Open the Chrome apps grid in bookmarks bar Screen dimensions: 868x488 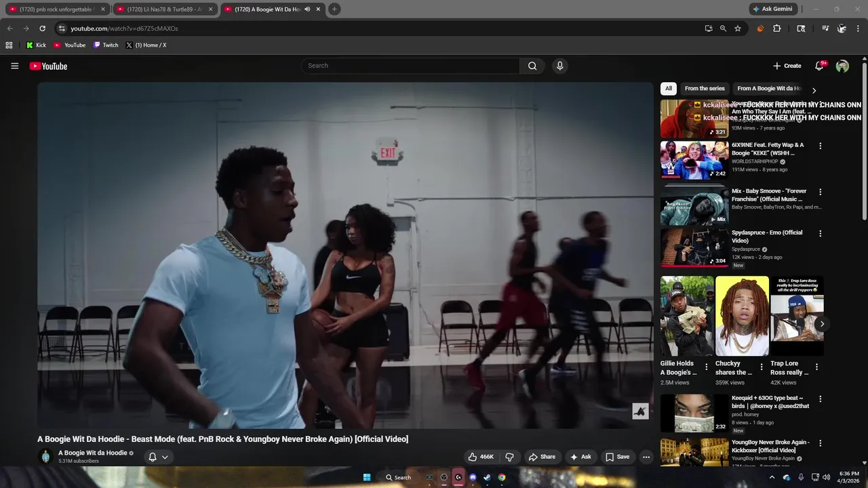coord(9,45)
